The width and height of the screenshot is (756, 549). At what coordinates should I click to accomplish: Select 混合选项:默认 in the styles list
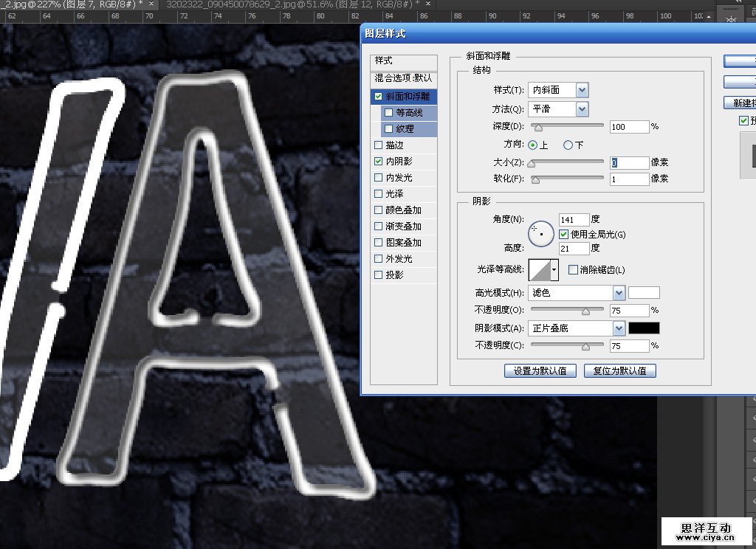click(x=403, y=77)
